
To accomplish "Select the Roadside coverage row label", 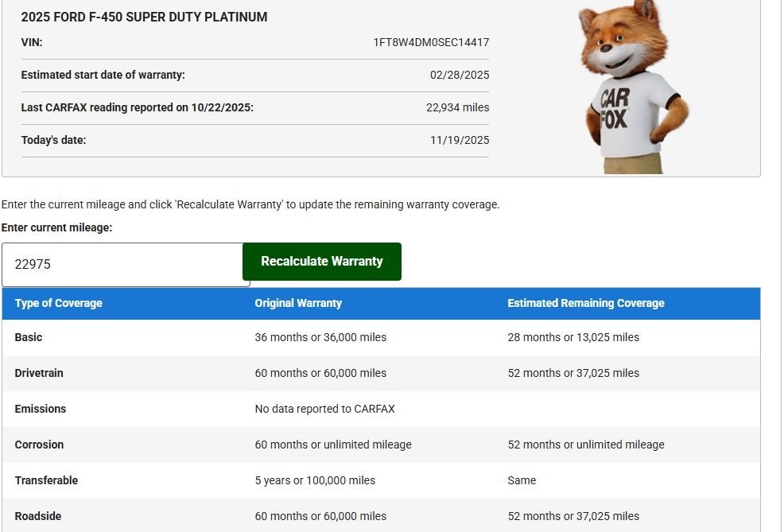I will tap(38, 516).
